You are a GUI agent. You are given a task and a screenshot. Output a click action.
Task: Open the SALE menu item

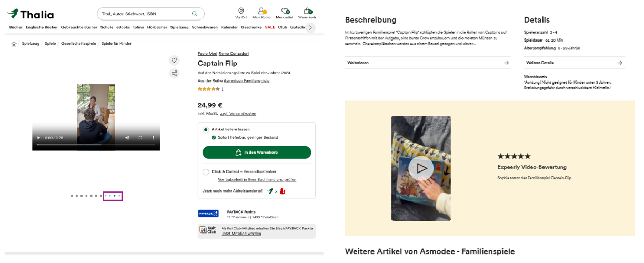[x=270, y=27]
